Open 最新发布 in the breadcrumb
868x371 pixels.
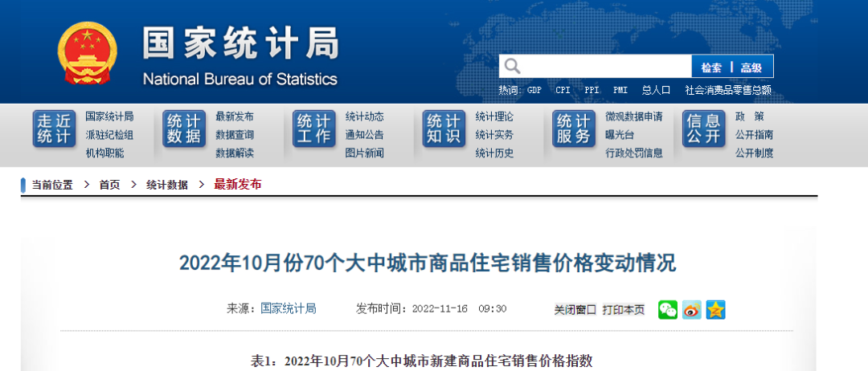(237, 185)
